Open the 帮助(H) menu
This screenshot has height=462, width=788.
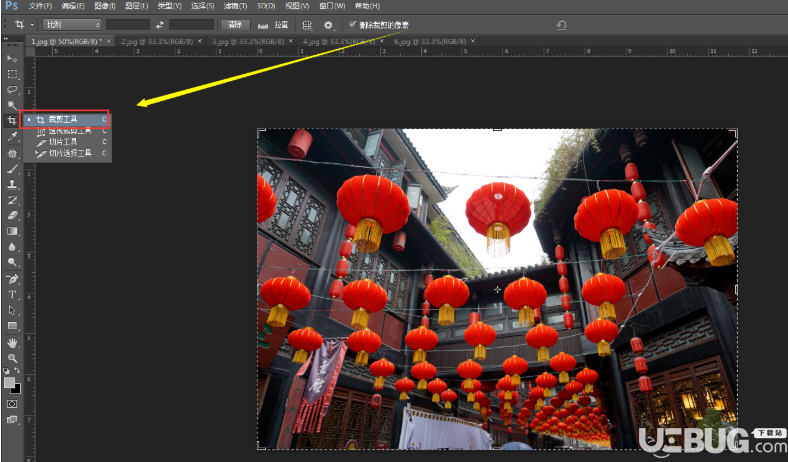(367, 6)
